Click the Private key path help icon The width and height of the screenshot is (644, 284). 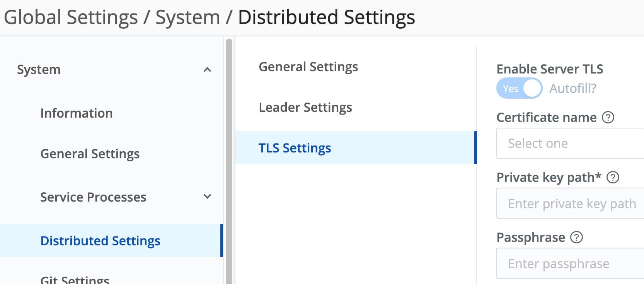tap(613, 177)
